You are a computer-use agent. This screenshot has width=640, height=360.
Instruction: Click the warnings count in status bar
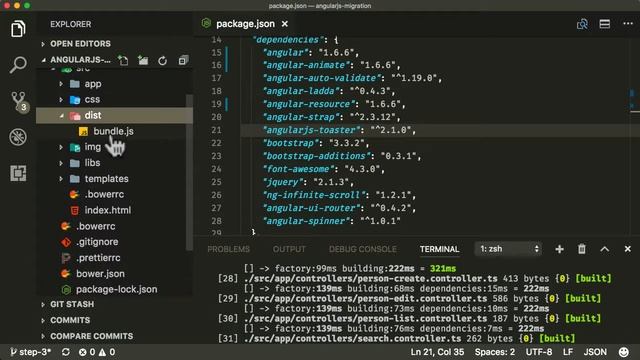[107, 352]
